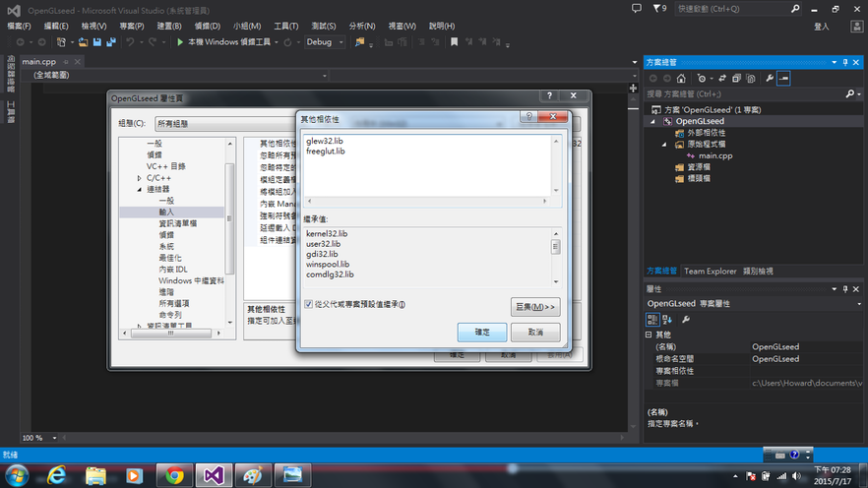Collapse the 其他 category in 屬性 panel
Image resolution: width=868 pixels, height=488 pixels.
649,335
